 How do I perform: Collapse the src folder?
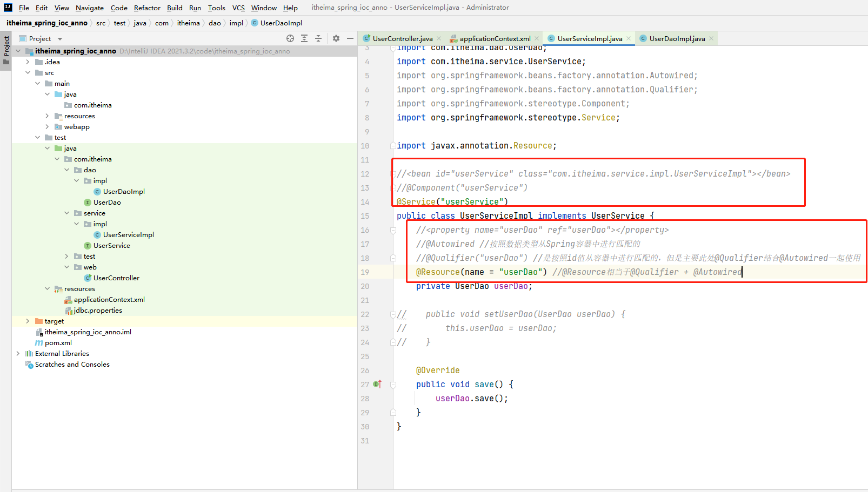(28, 72)
